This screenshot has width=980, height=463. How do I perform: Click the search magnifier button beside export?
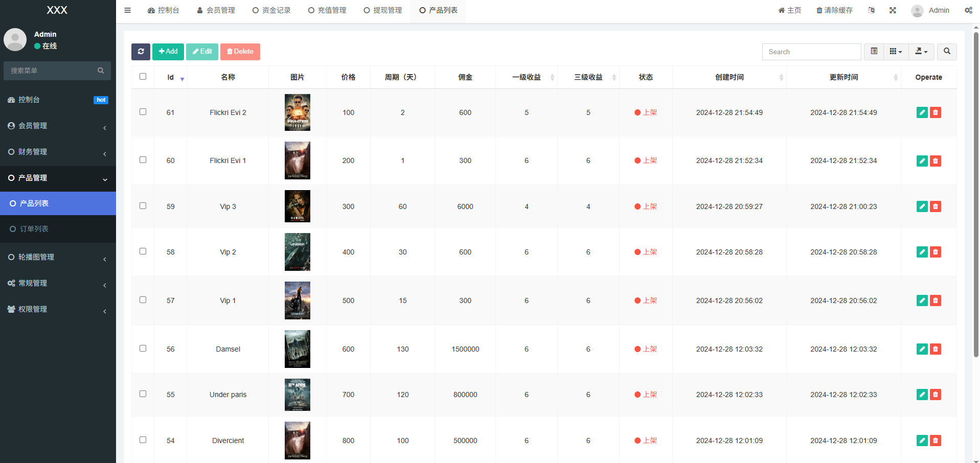(x=947, y=52)
